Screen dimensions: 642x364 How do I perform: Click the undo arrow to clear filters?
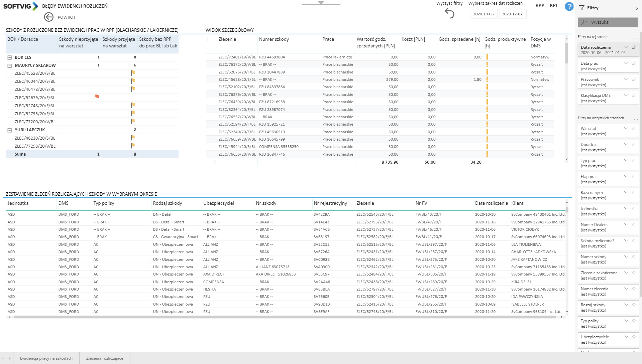point(449,13)
